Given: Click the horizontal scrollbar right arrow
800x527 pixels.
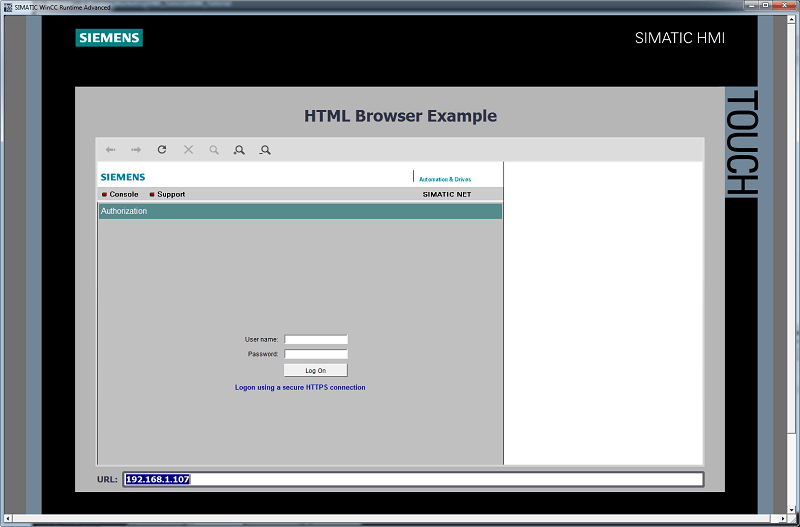Looking at the screenshot, I should tap(785, 519).
